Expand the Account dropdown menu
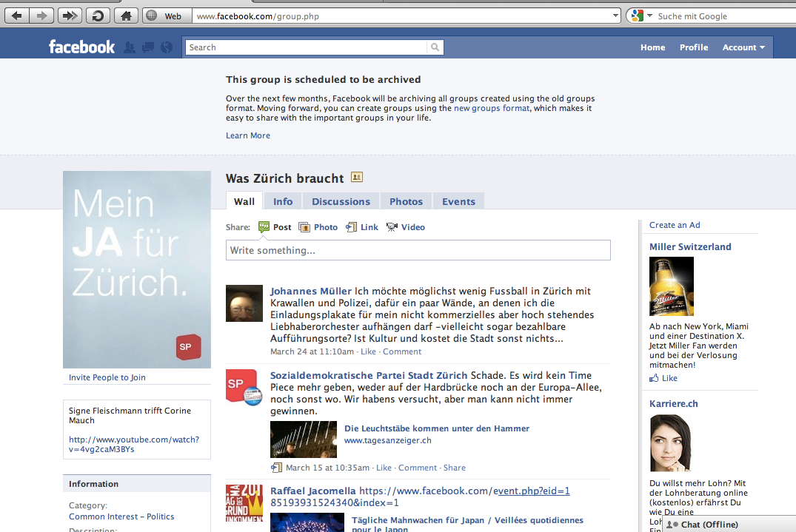 743,47
